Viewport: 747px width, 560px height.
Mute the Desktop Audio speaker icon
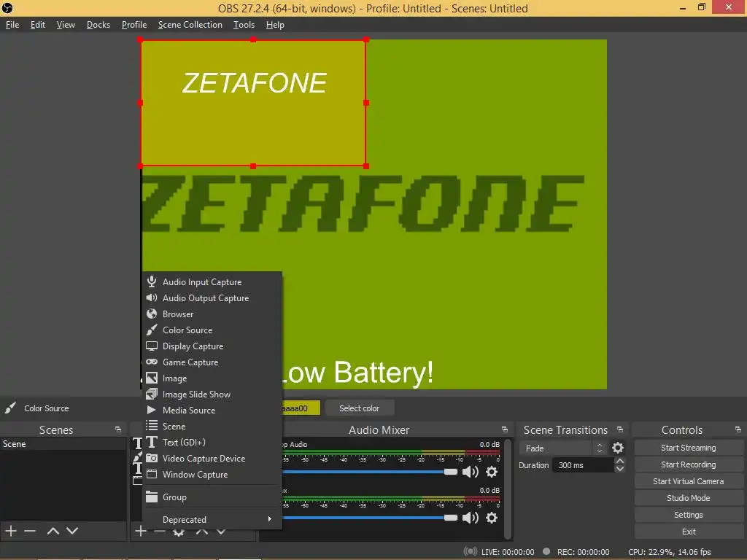pyautogui.click(x=471, y=472)
